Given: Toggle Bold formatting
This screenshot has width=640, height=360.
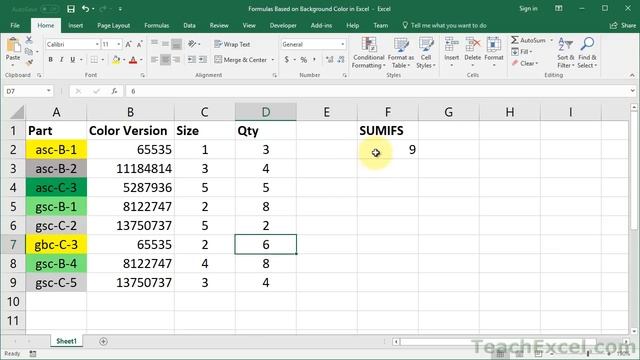Looking at the screenshot, I should click(51, 60).
